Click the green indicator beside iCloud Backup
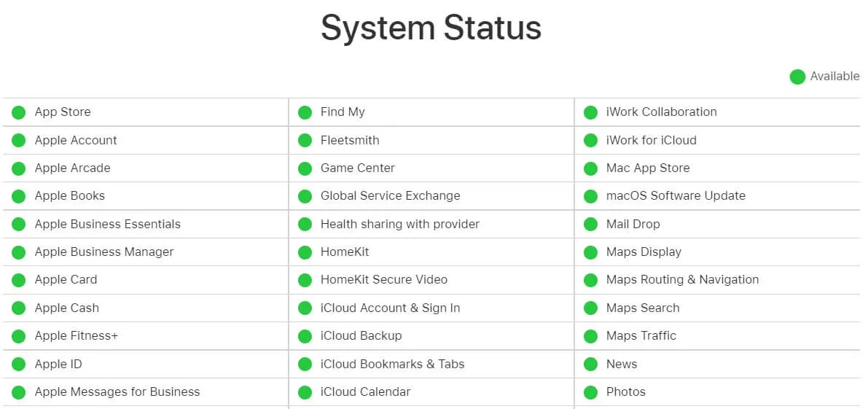Screen dimensions: 868x409 point(305,336)
